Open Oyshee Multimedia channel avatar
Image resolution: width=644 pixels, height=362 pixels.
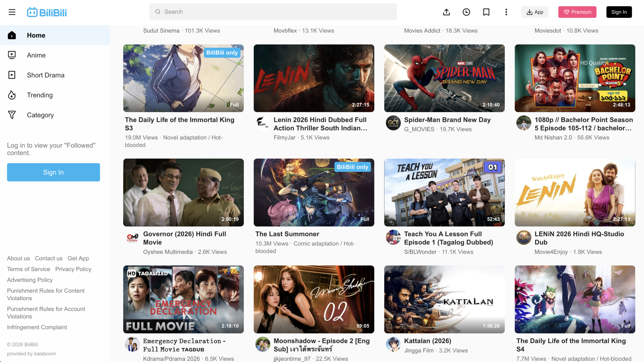click(132, 237)
